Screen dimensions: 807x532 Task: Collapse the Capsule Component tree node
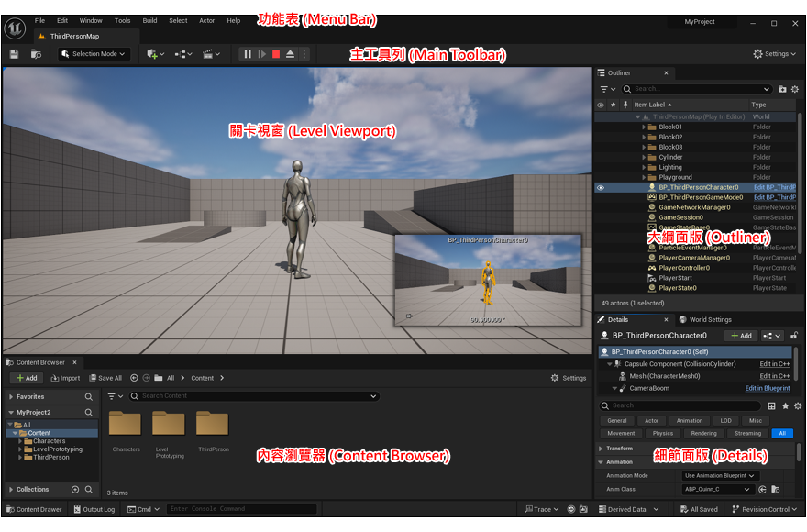[609, 364]
